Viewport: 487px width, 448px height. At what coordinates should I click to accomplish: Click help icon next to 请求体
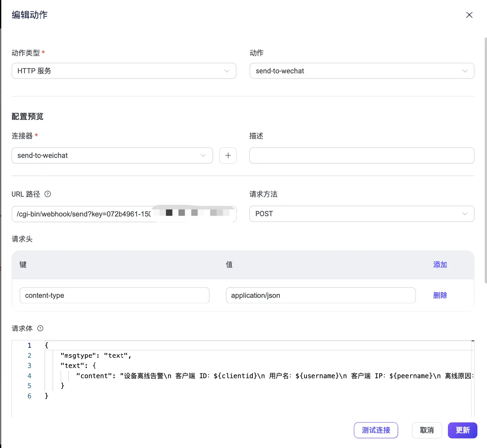(x=40, y=328)
